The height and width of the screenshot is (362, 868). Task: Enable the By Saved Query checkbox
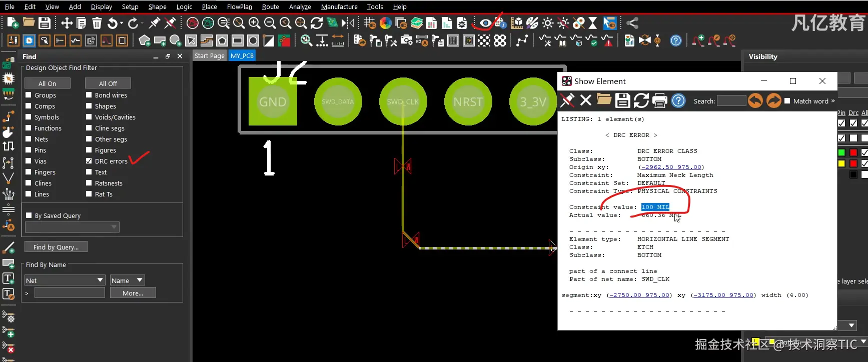coord(29,215)
